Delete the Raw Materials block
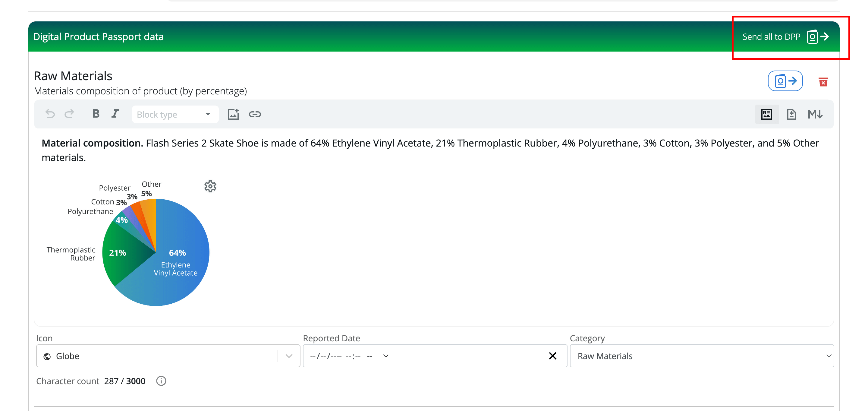 823,82
